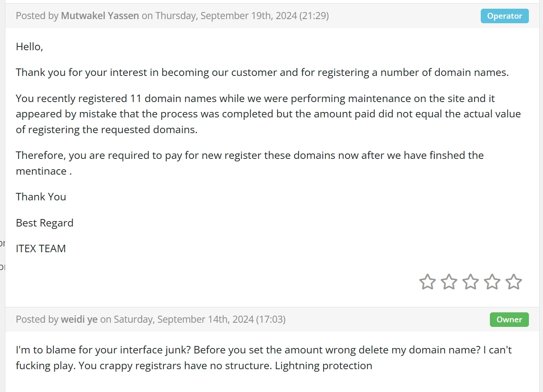
Task: Click the "Thank You" line
Action: [41, 197]
